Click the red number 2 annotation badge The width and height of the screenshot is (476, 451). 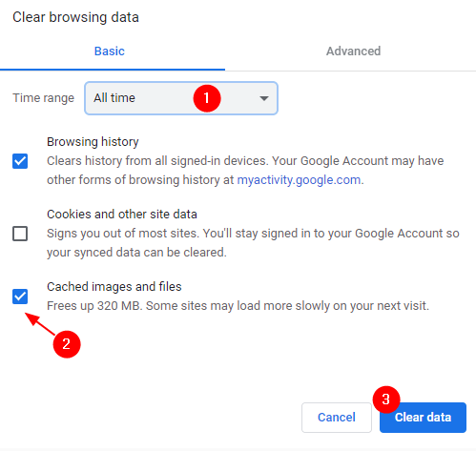tap(67, 344)
